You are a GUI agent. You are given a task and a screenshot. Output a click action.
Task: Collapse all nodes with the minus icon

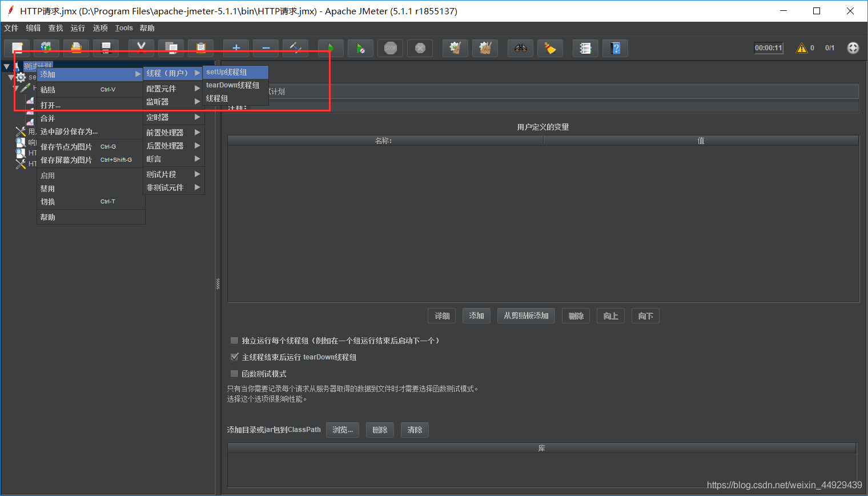coord(266,48)
